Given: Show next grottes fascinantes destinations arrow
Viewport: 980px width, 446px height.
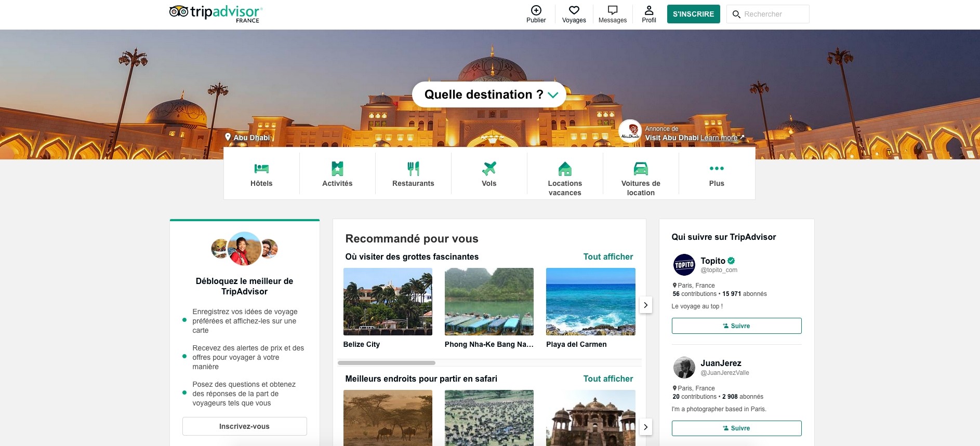Looking at the screenshot, I should click(x=645, y=305).
